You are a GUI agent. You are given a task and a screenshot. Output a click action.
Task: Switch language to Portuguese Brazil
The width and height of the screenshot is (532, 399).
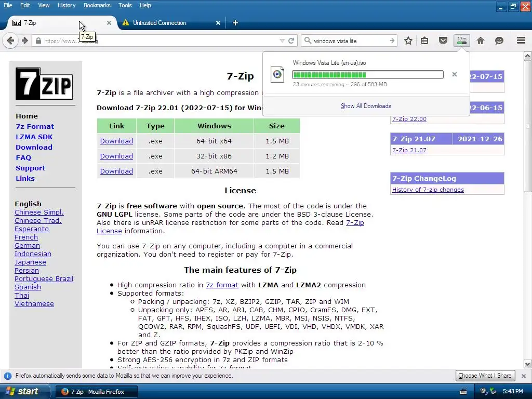tap(44, 279)
